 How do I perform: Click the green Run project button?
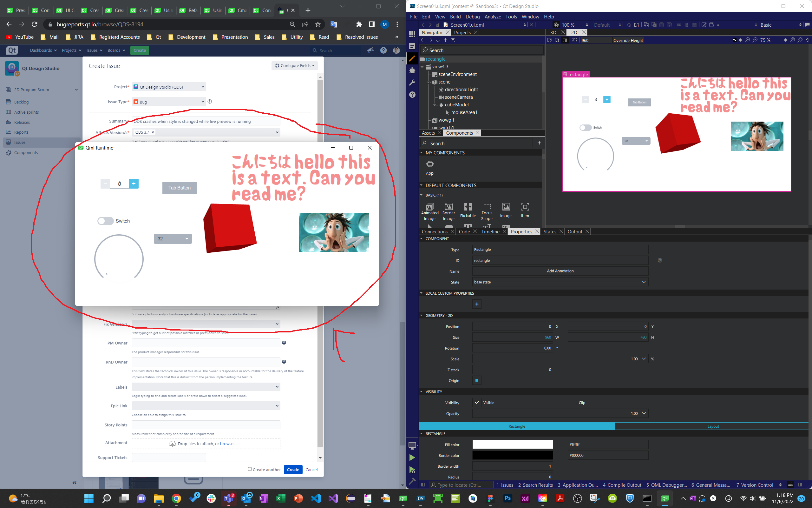[x=412, y=457]
